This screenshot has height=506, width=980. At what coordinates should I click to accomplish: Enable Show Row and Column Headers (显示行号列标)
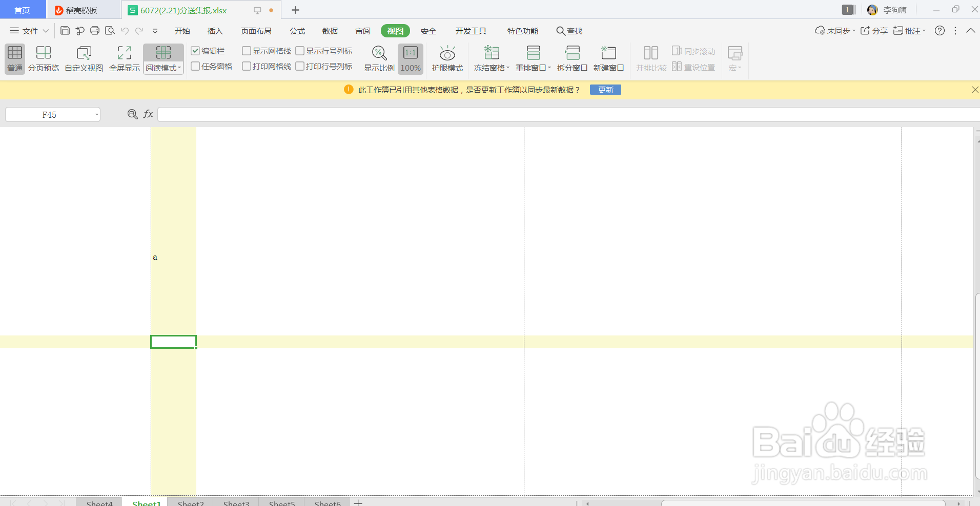point(300,51)
